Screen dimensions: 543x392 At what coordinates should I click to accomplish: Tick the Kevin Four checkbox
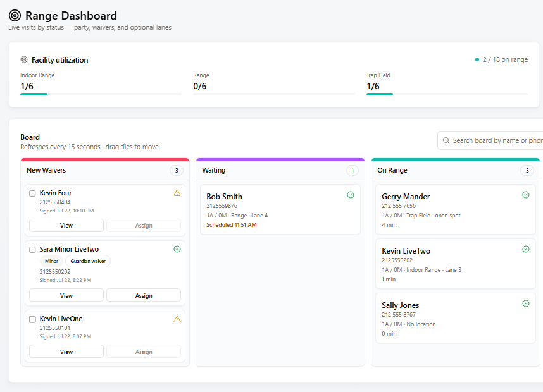(32, 193)
